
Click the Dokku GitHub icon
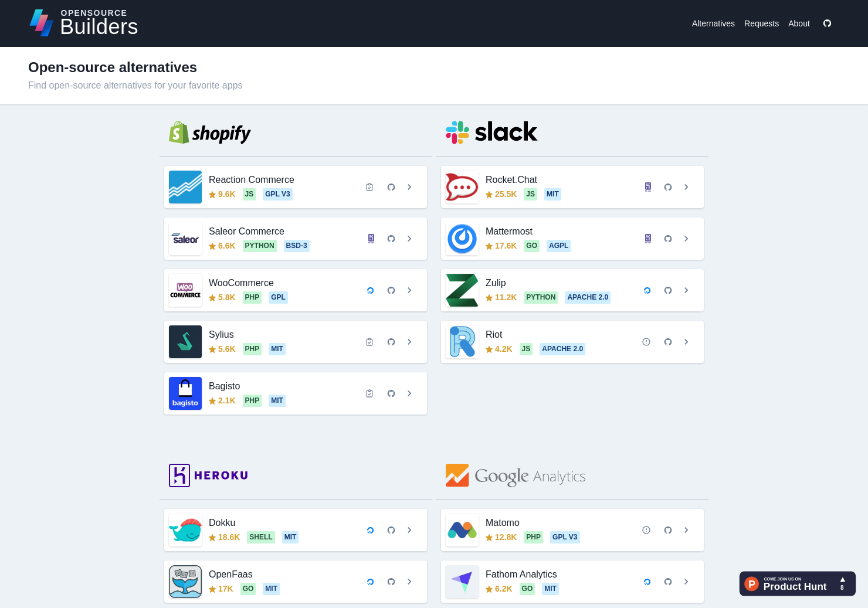pyautogui.click(x=391, y=530)
